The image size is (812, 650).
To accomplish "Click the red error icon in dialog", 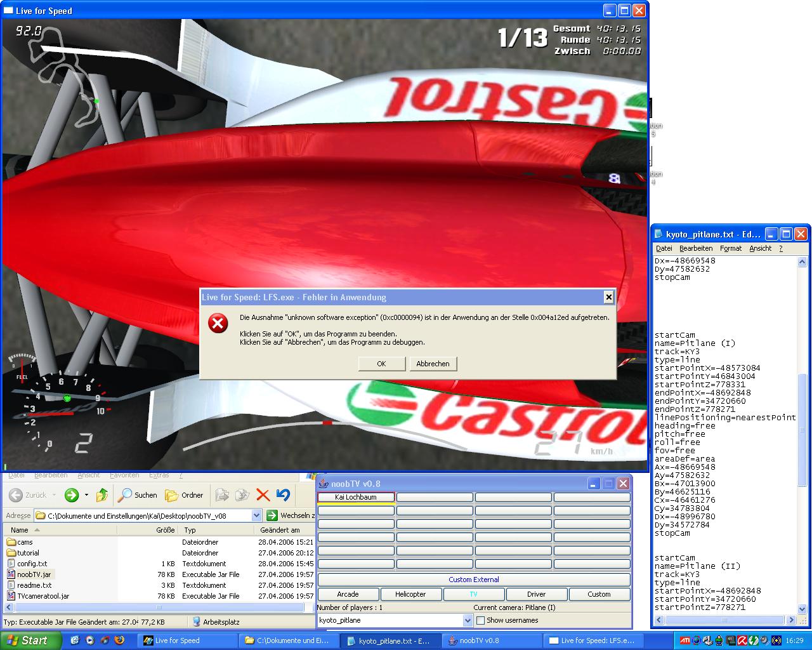I will pos(218,324).
